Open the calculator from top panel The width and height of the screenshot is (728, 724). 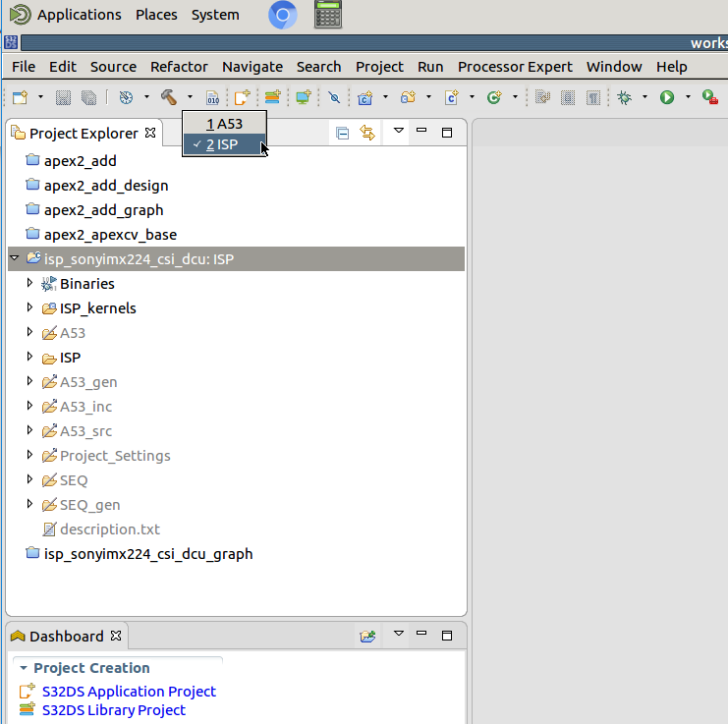[328, 15]
